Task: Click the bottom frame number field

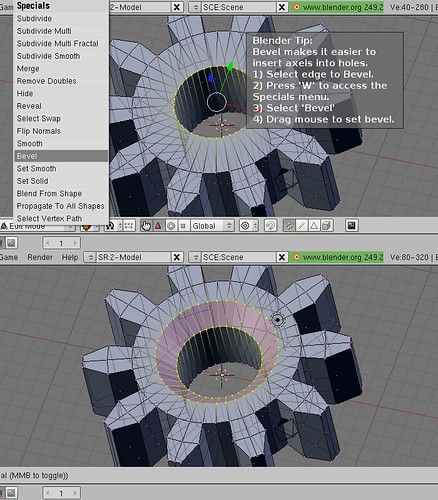Action: [61, 493]
